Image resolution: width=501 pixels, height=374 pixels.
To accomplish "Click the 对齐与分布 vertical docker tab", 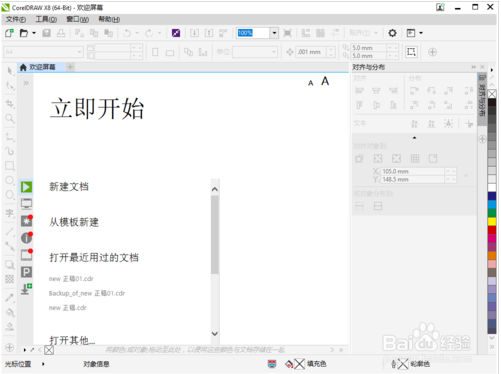I will click(482, 99).
